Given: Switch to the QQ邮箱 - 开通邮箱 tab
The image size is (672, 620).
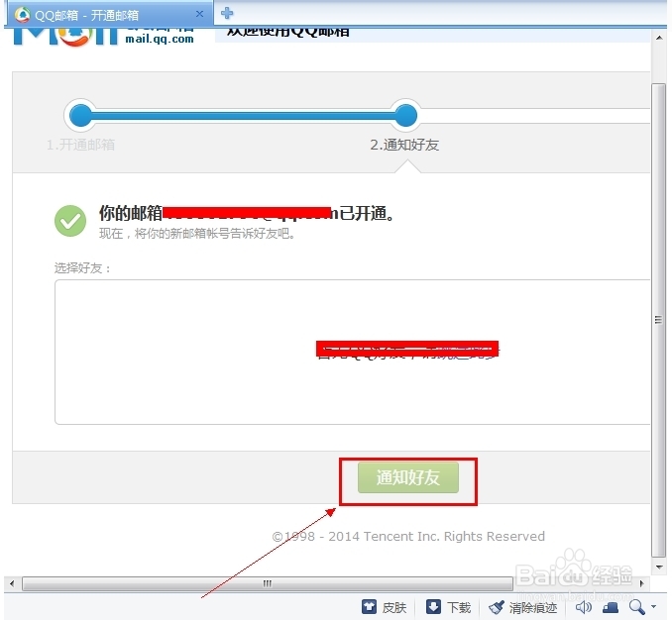Looking at the screenshot, I should [109, 14].
